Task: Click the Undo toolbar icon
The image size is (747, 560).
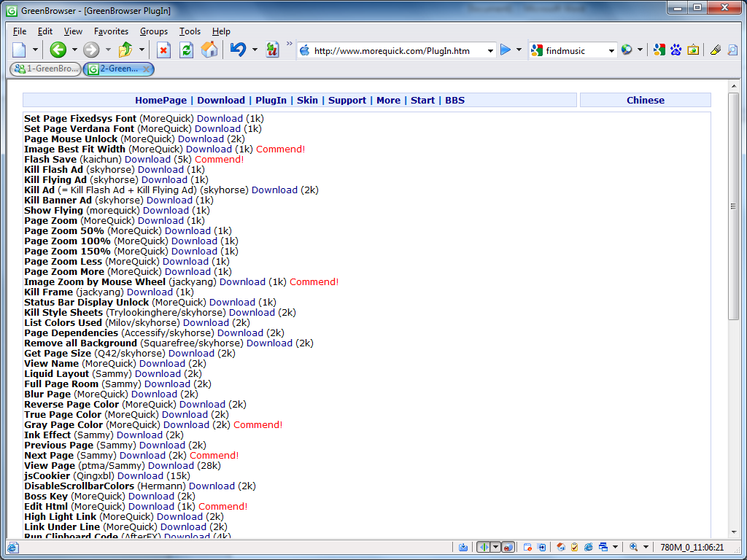Action: point(237,50)
